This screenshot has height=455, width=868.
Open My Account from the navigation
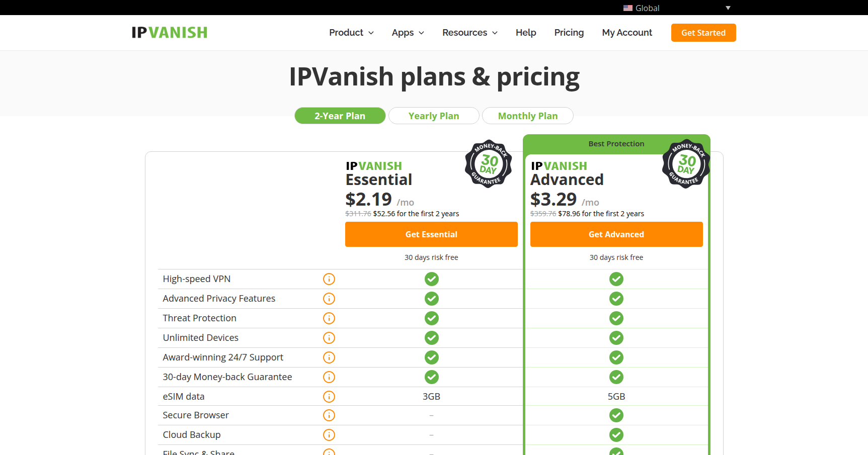(626, 33)
